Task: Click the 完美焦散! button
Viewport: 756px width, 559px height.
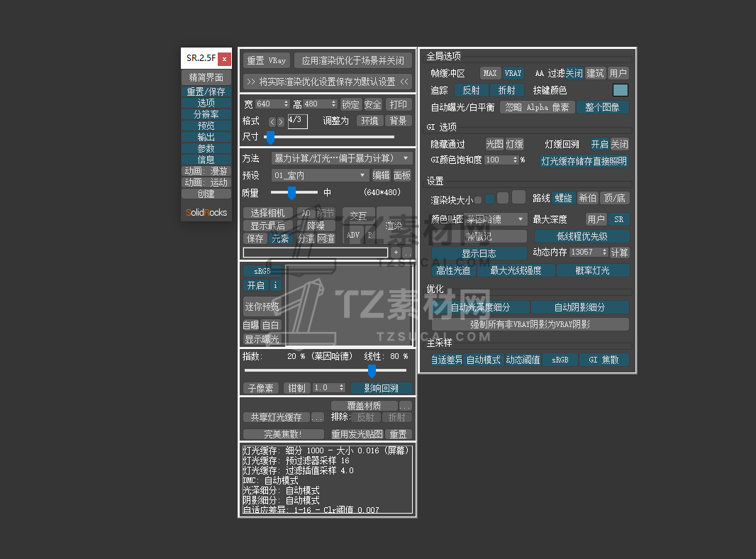Action: coord(284,434)
